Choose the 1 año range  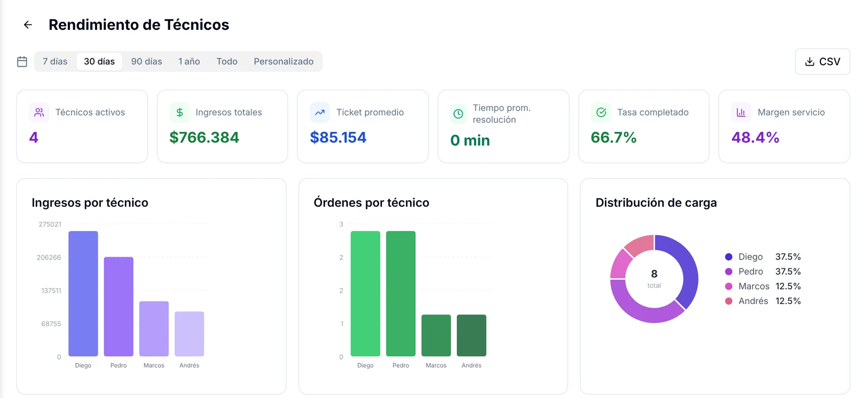(189, 61)
